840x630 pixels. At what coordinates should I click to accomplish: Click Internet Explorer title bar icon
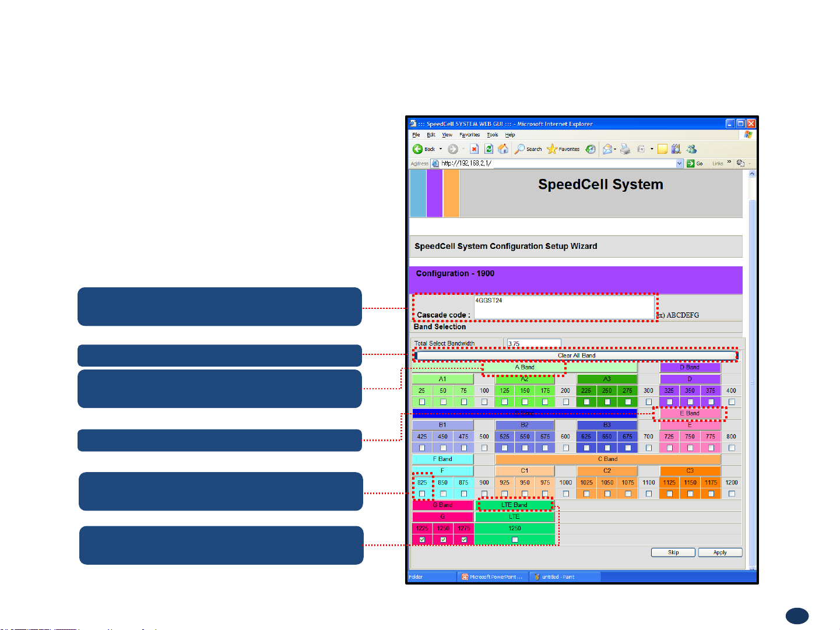point(413,124)
